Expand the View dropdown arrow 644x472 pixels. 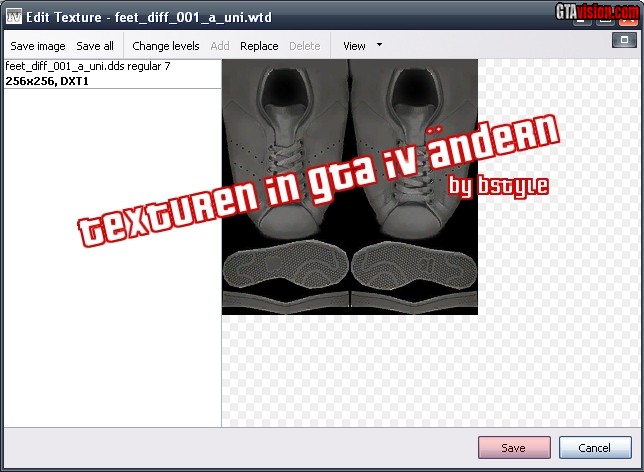[380, 45]
